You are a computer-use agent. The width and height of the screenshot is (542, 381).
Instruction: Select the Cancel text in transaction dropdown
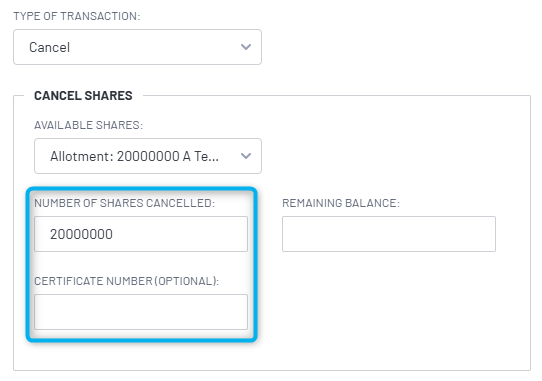49,47
